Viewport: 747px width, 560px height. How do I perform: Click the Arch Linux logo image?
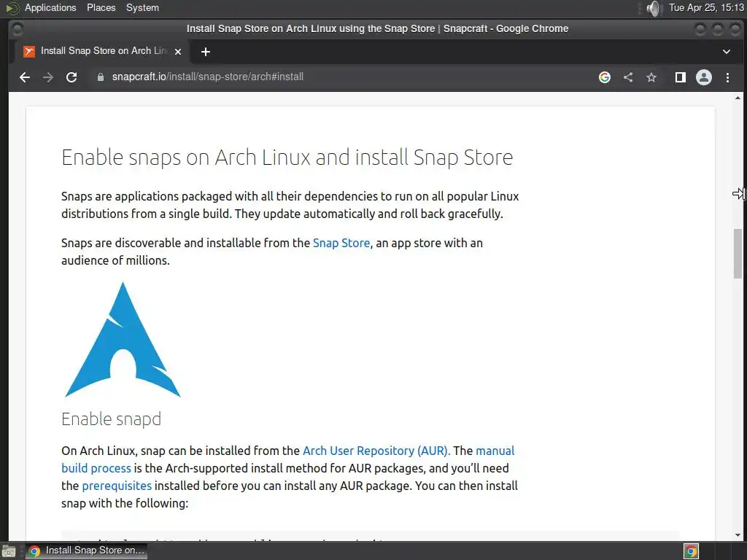(x=123, y=340)
